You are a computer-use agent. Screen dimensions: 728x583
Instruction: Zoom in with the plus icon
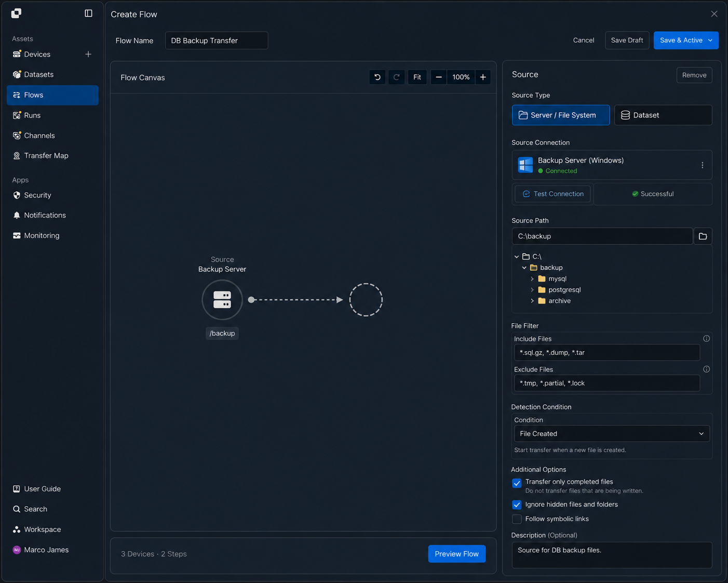tap(483, 77)
